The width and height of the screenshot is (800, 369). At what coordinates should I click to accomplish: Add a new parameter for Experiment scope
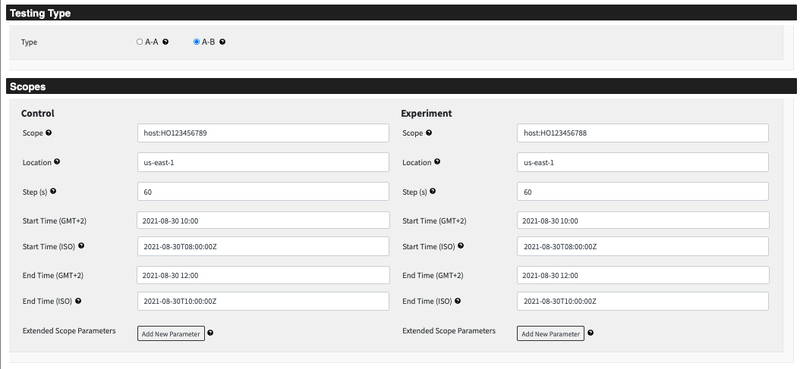pyautogui.click(x=551, y=334)
